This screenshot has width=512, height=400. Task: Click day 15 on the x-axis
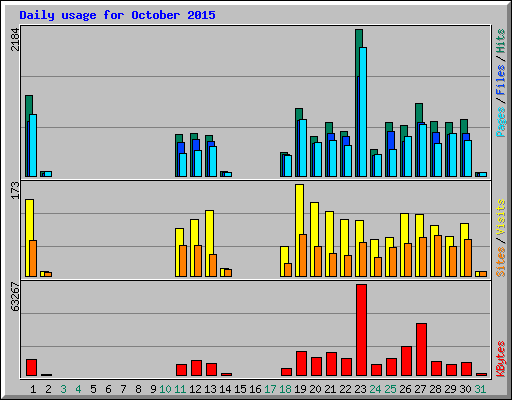240,389
